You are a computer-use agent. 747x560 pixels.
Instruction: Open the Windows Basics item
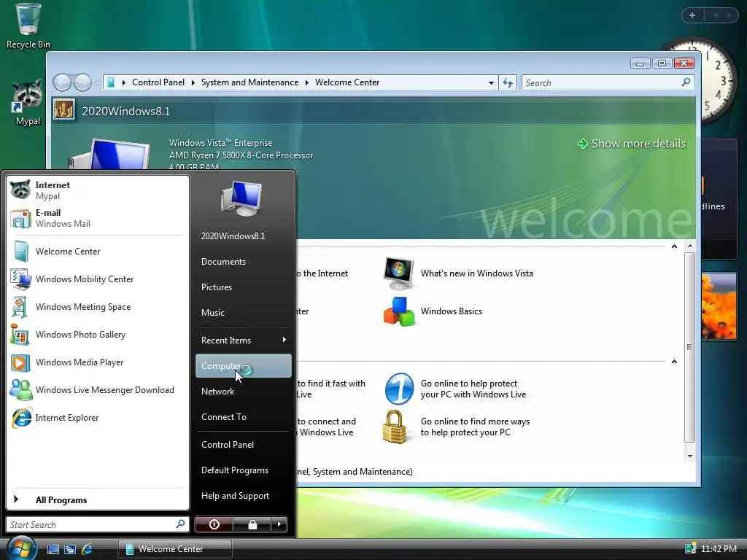coord(433,311)
